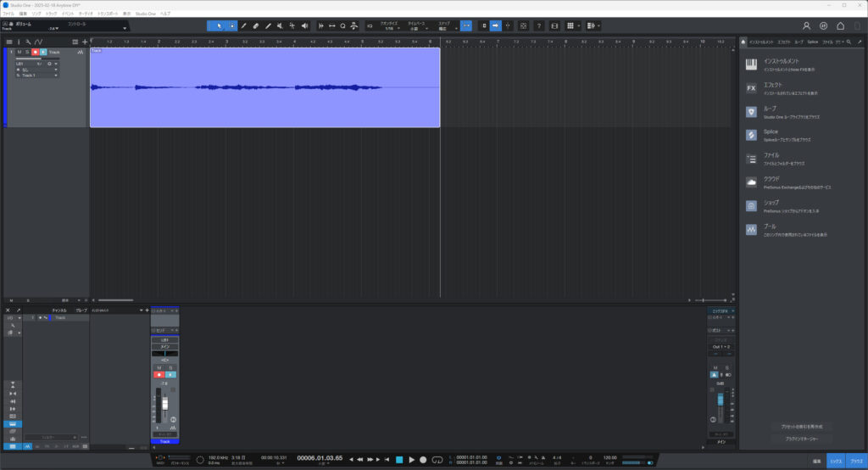Open the Cloud browser section

tap(751, 182)
